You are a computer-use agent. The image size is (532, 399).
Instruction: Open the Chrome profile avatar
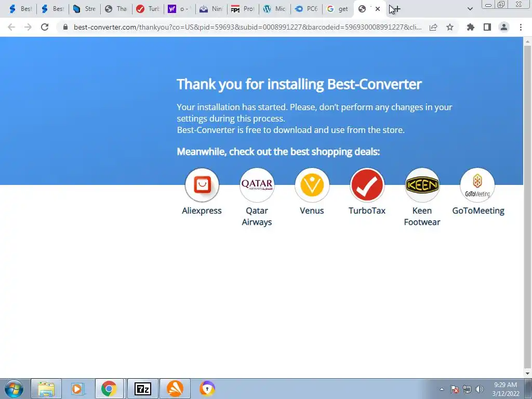504,27
